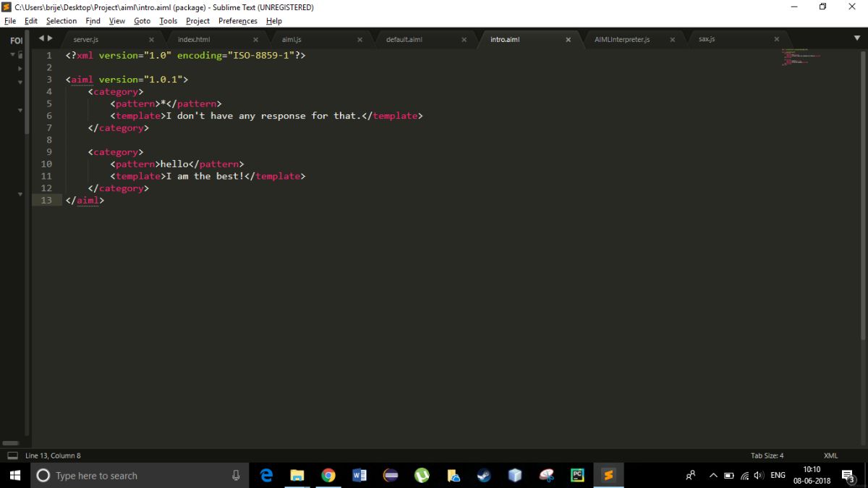
Task: Open the Goto menu
Action: (x=142, y=21)
